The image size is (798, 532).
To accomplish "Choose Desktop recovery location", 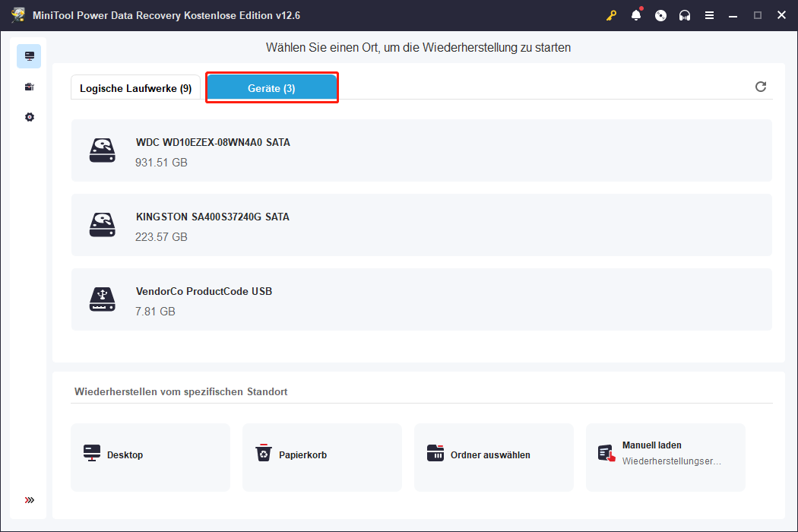I will point(150,458).
